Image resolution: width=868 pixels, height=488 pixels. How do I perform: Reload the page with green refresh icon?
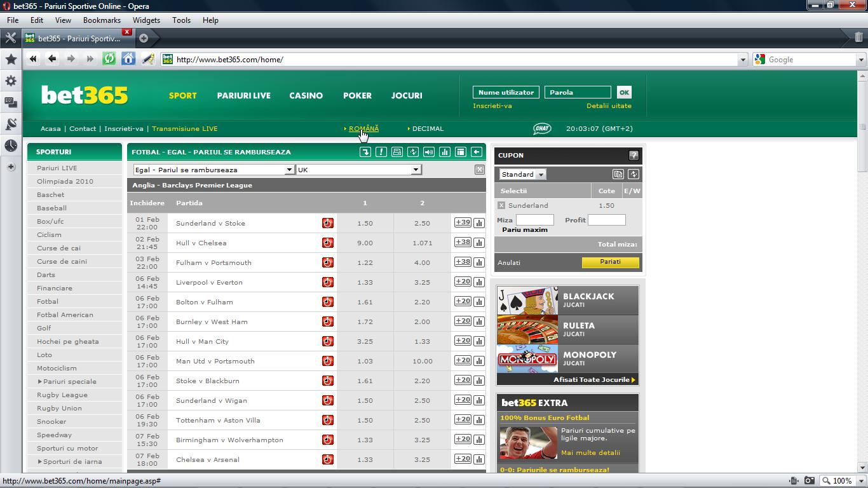coord(109,59)
